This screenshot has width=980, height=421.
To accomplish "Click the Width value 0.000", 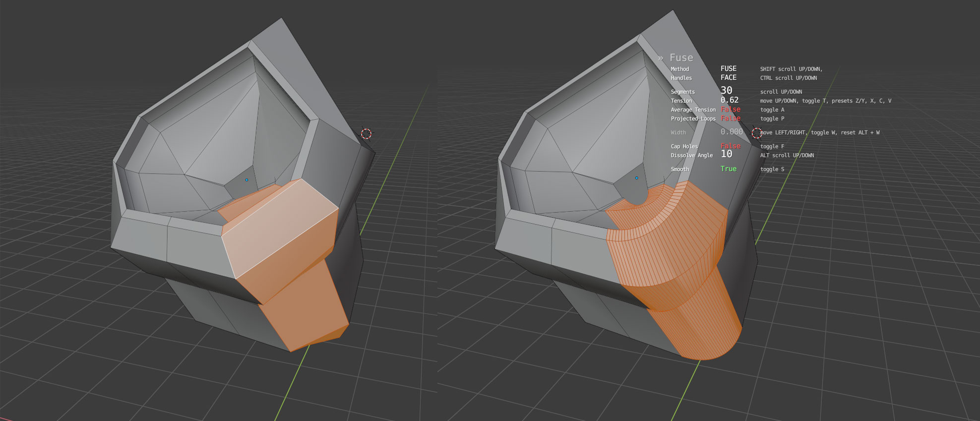I will coord(732,132).
